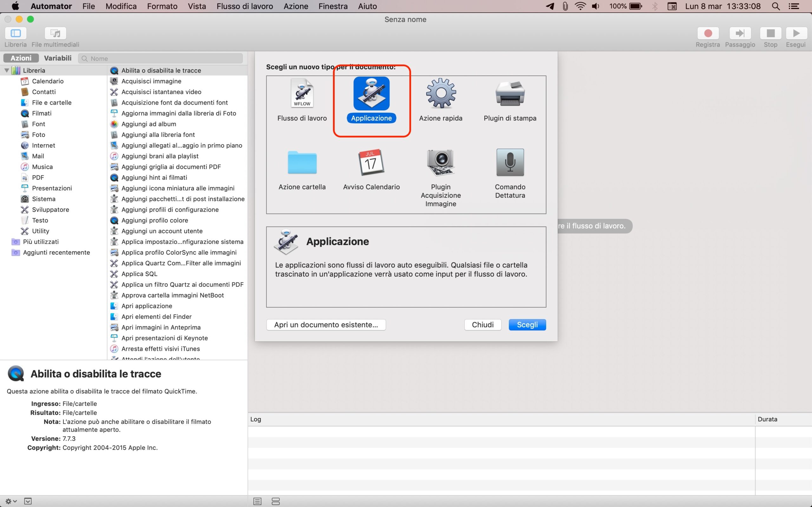Select the Plugin di stampa printer icon
The width and height of the screenshot is (812, 507).
(510, 93)
